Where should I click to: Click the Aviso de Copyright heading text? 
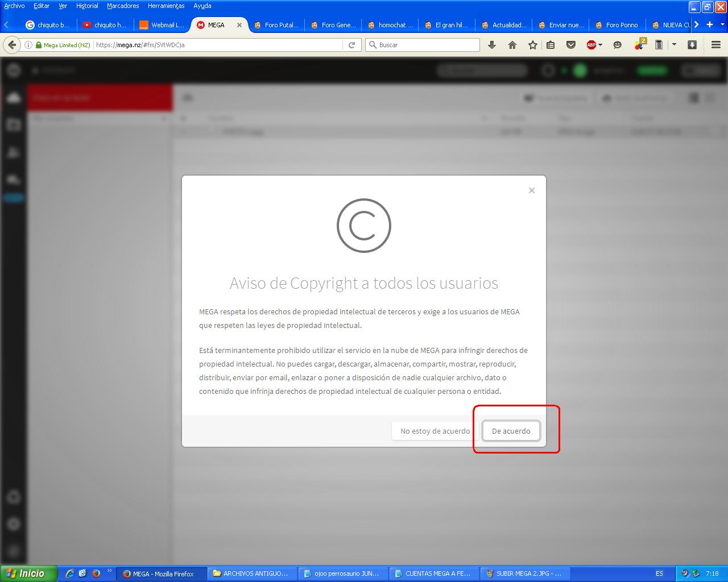tap(364, 283)
